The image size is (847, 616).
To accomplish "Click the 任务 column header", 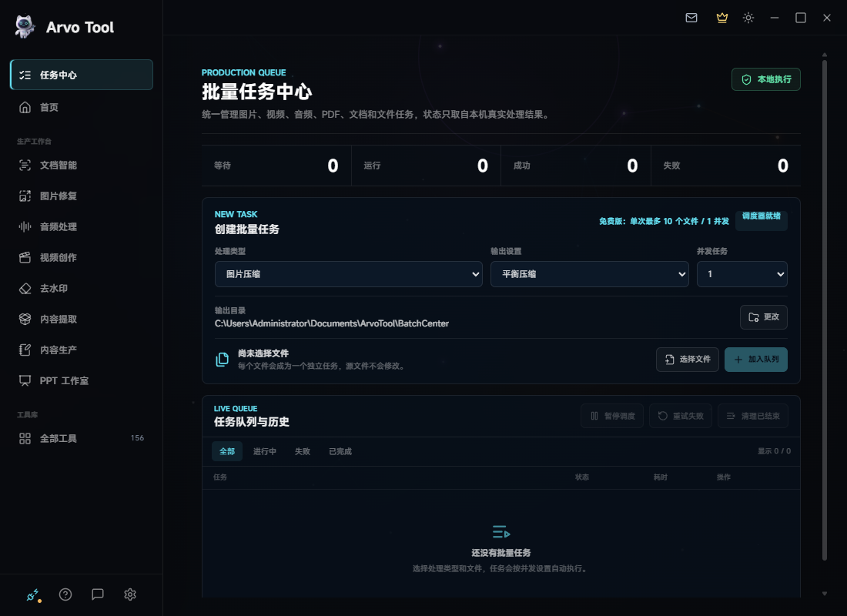I will [220, 477].
